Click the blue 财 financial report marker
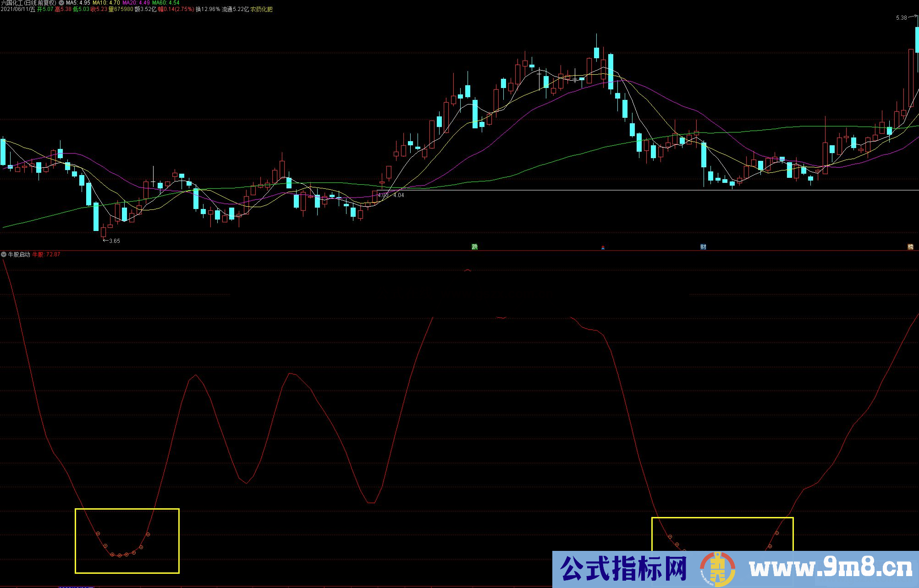The image size is (919, 588). tap(703, 247)
